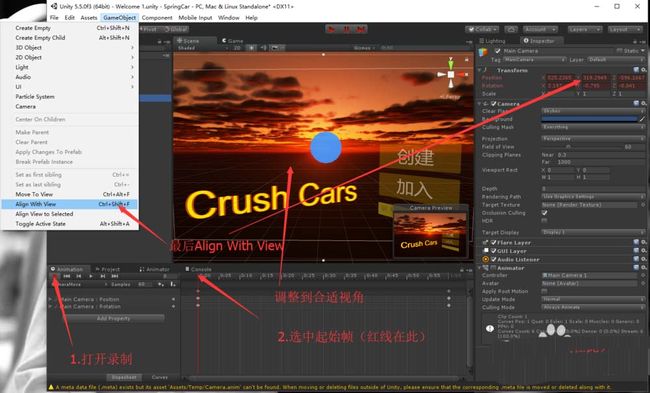Open the Layers dropdown in the toolbar

coord(585,29)
